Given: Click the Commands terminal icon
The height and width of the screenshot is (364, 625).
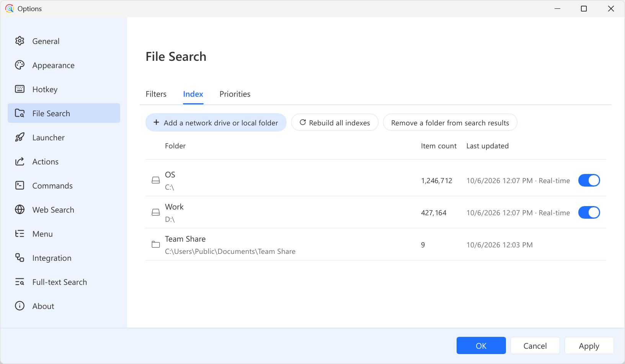Looking at the screenshot, I should pyautogui.click(x=20, y=185).
